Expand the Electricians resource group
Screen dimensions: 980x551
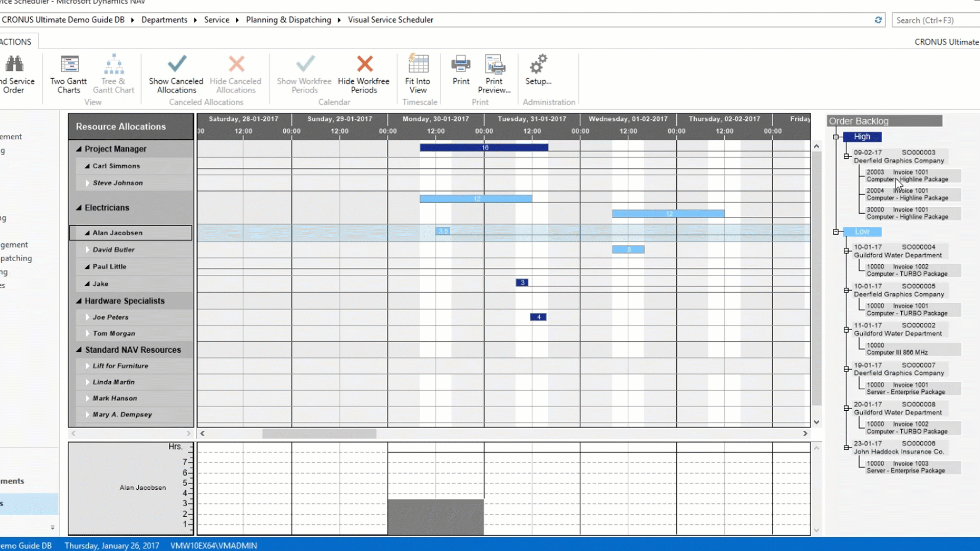(79, 207)
